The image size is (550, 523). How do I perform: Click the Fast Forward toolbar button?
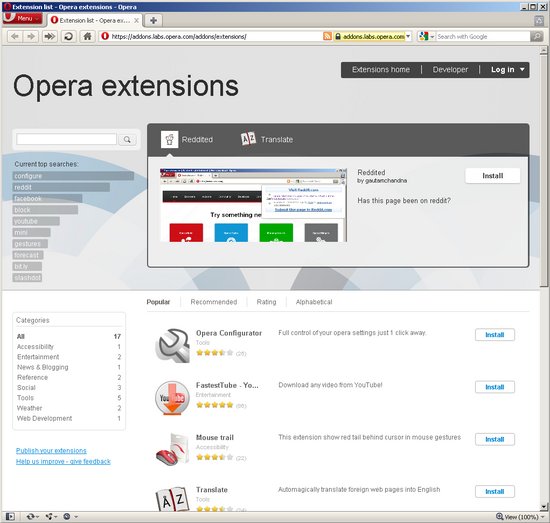click(50, 36)
